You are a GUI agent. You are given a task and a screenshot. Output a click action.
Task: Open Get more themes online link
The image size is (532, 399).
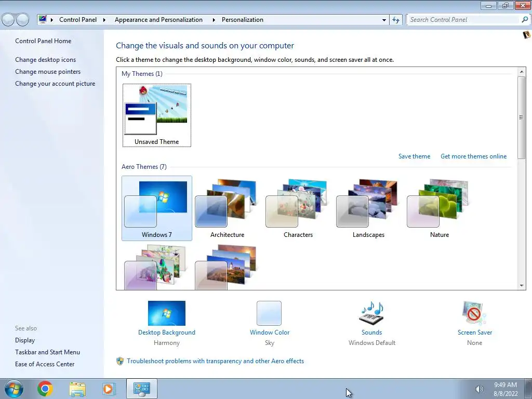474,156
